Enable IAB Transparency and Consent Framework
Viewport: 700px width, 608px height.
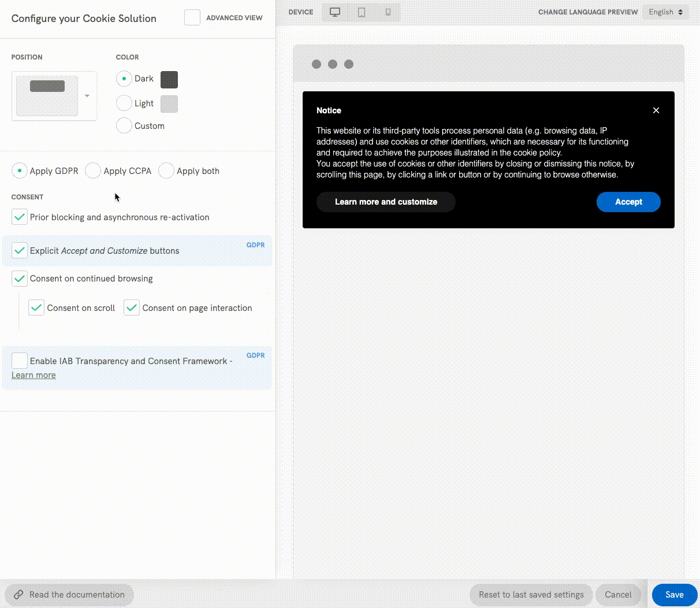point(20,361)
